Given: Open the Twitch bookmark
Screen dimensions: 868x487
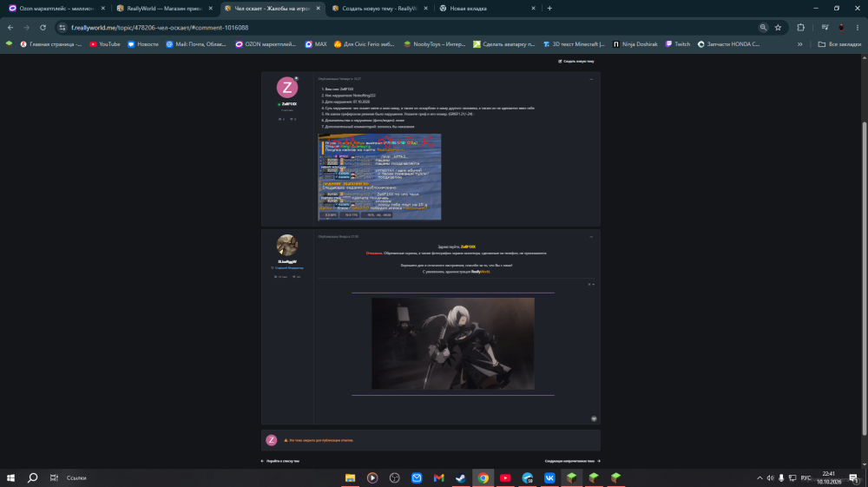Looking at the screenshot, I should coord(678,43).
